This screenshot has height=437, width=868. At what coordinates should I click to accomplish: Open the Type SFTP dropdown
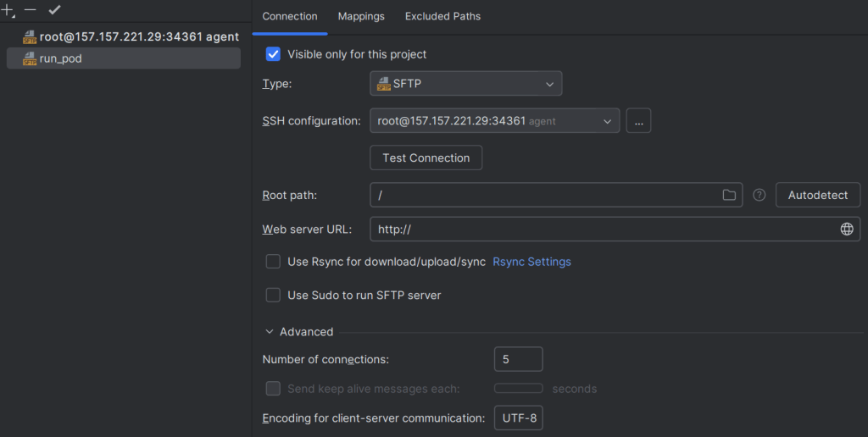point(465,84)
